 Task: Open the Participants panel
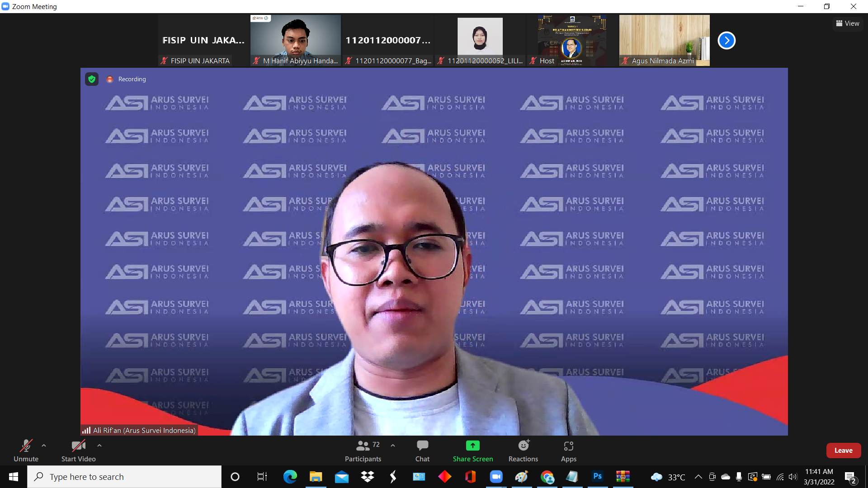363,450
